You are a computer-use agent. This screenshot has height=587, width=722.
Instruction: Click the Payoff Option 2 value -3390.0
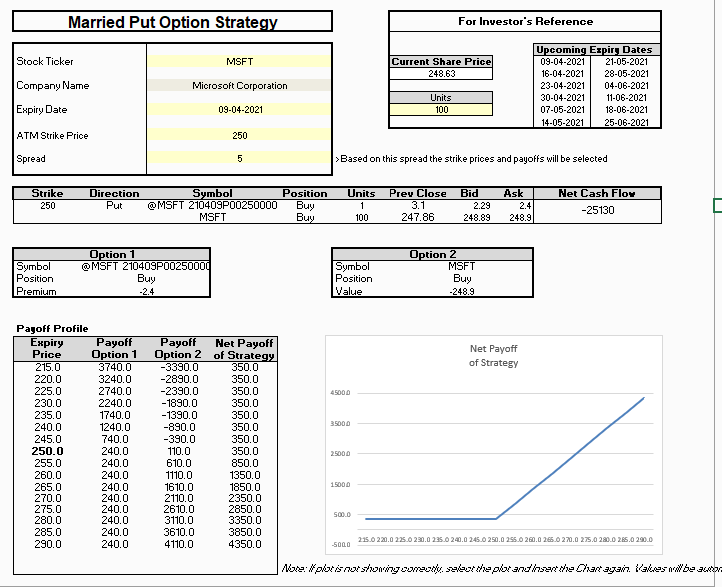coord(179,367)
